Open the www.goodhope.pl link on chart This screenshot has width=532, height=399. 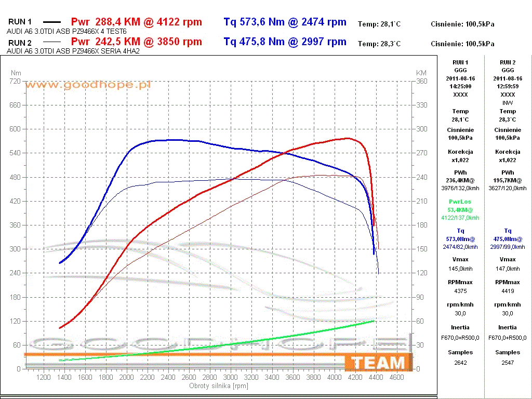click(88, 85)
